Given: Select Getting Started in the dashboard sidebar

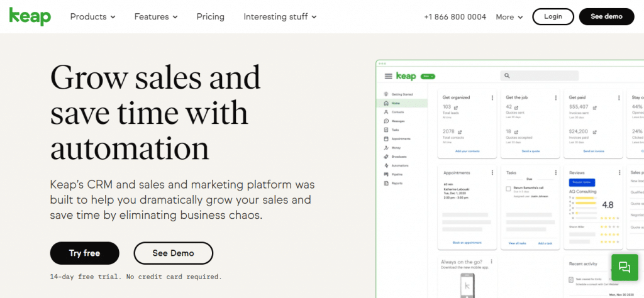Looking at the screenshot, I should [x=402, y=94].
